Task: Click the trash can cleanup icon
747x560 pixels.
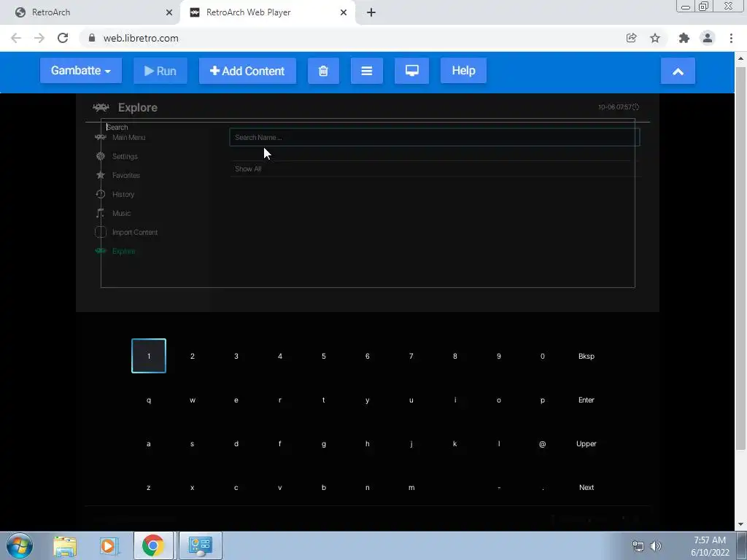Action: point(323,71)
